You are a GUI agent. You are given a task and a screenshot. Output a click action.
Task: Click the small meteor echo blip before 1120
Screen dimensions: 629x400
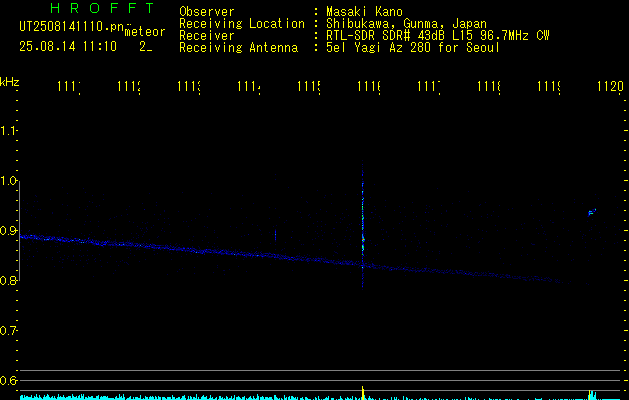(592, 212)
